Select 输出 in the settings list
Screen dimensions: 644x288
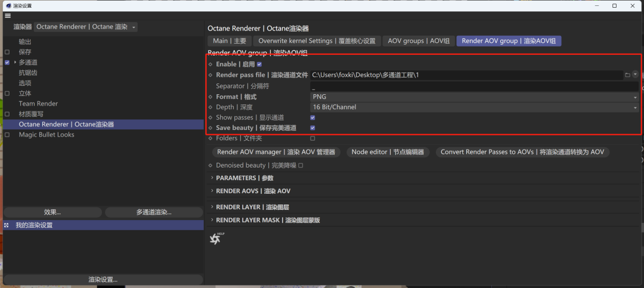[25, 42]
